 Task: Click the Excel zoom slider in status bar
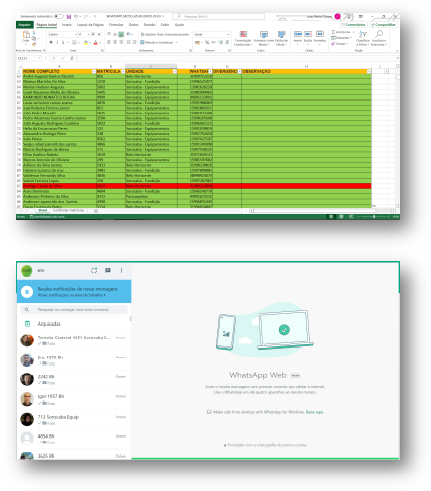coord(374,217)
